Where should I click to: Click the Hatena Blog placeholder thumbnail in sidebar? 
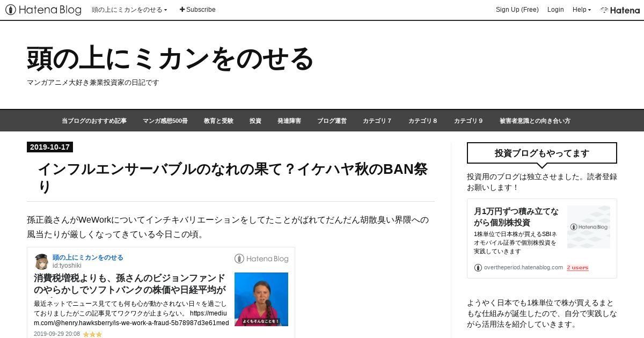click(x=589, y=227)
